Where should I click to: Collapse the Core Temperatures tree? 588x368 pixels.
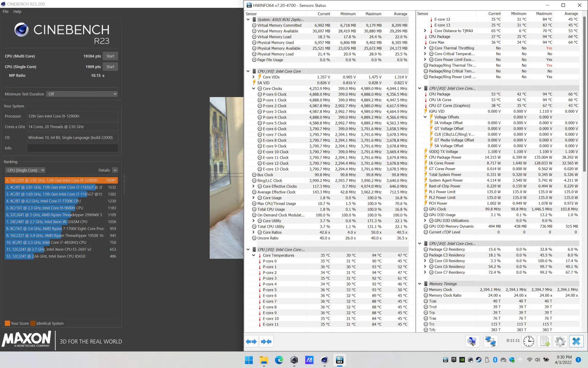click(254, 255)
